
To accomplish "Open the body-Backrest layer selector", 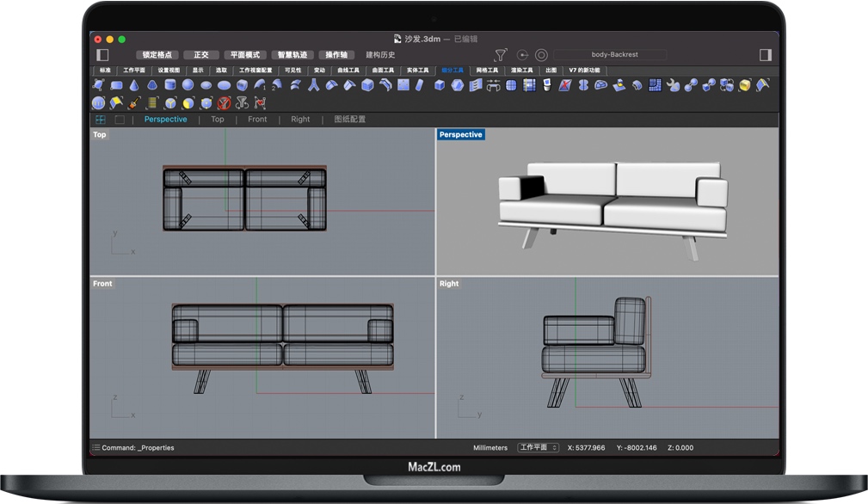I will click(614, 55).
